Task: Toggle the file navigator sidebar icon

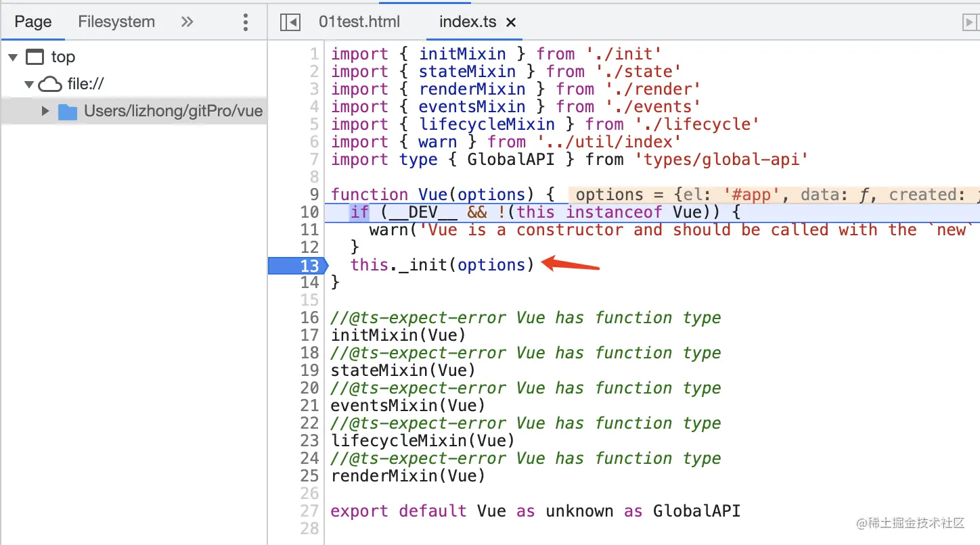Action: (x=290, y=22)
